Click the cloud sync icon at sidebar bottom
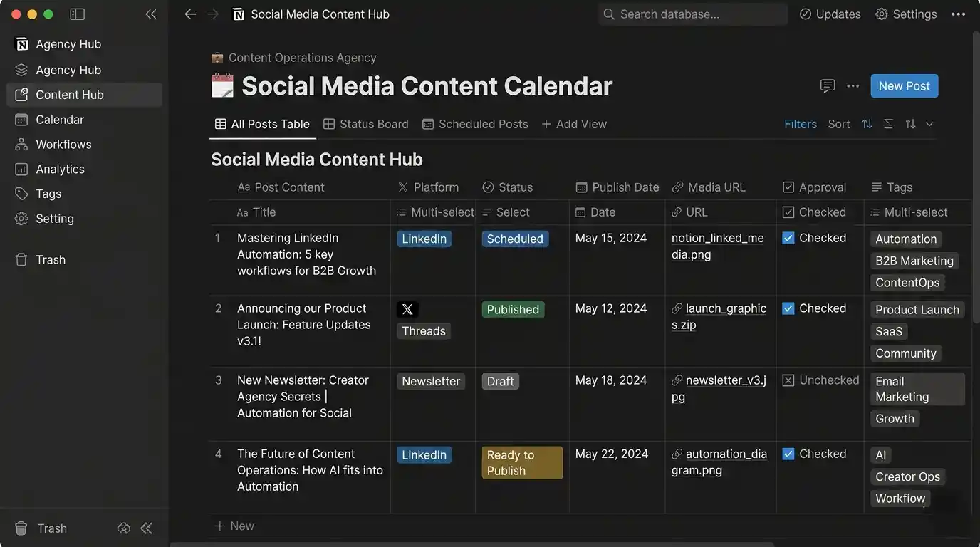The image size is (980, 547). (x=124, y=528)
